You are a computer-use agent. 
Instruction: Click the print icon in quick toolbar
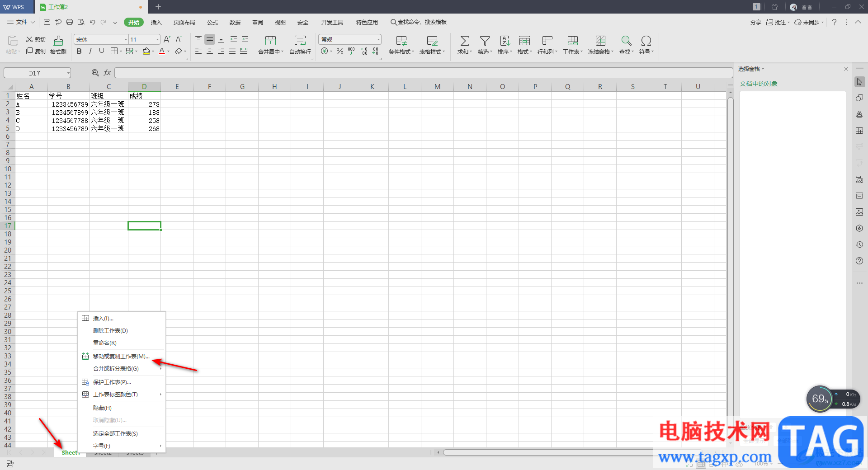click(70, 22)
